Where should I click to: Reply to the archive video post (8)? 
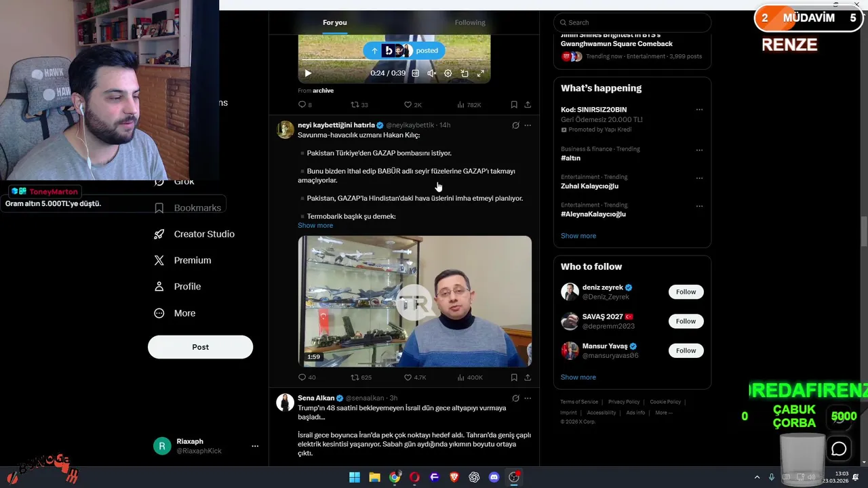[305, 104]
